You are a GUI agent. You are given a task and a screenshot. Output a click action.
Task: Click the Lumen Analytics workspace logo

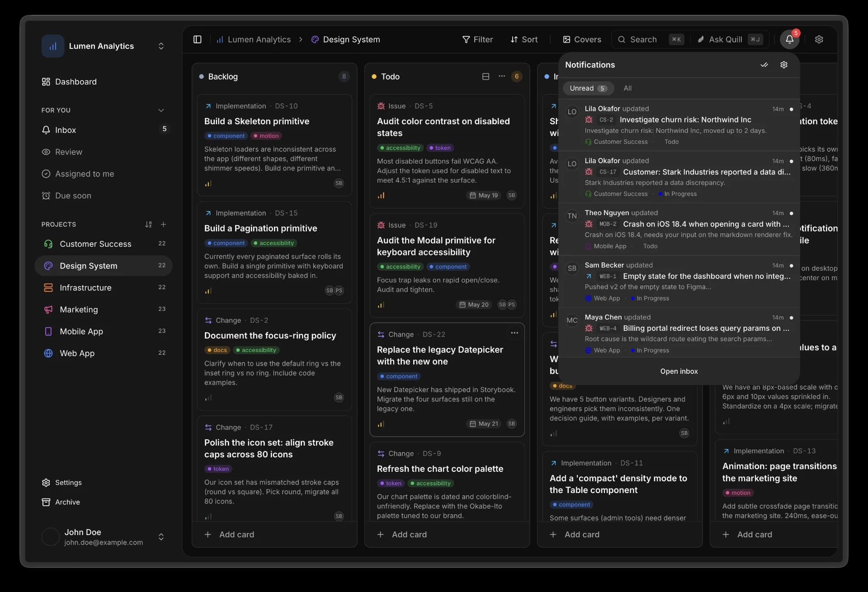[x=53, y=46]
